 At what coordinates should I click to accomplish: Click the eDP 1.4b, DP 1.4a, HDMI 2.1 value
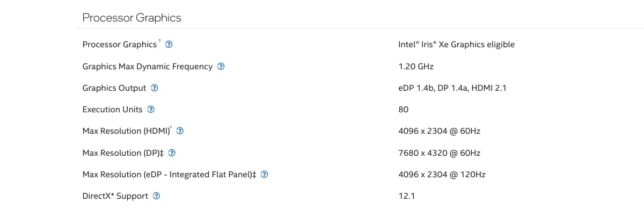coord(452,88)
